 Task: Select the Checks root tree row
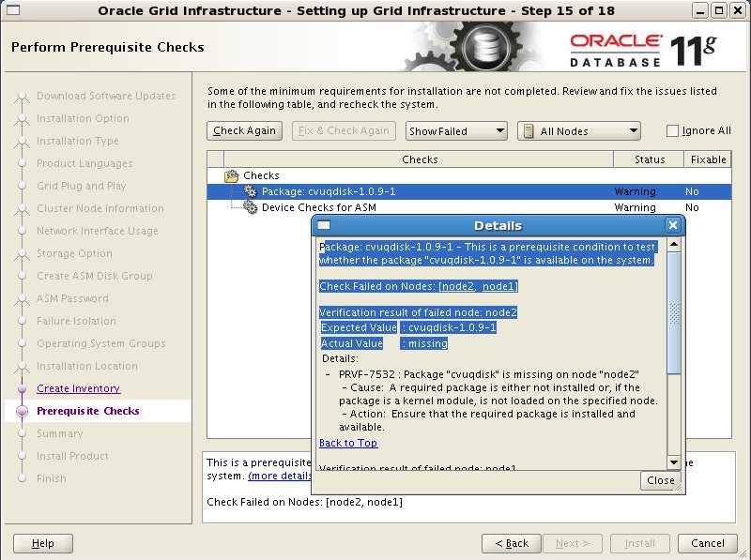point(469,175)
